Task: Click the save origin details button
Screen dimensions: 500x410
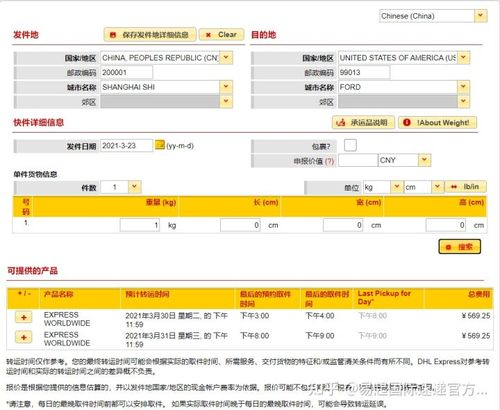Action: tap(150, 35)
